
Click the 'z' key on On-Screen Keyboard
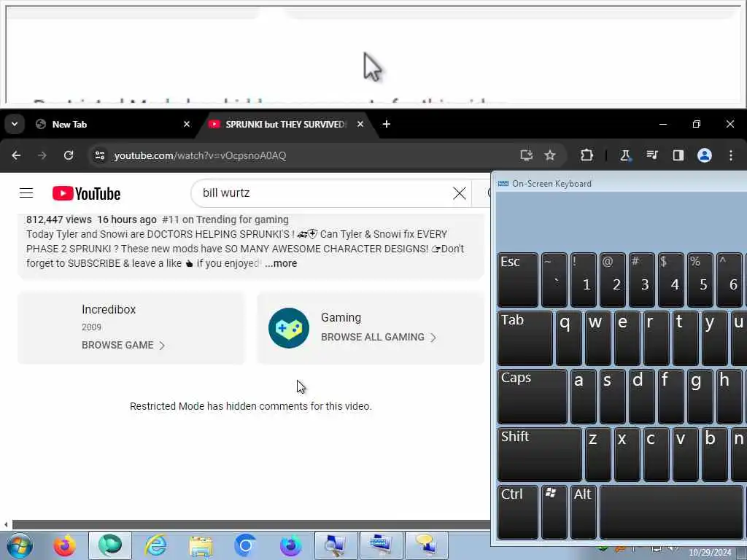598,454
